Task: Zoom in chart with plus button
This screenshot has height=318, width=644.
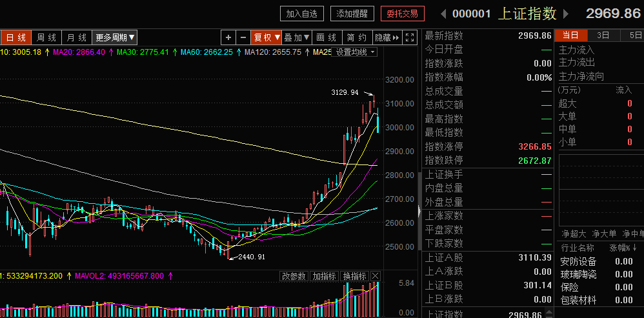Action: click(228, 38)
